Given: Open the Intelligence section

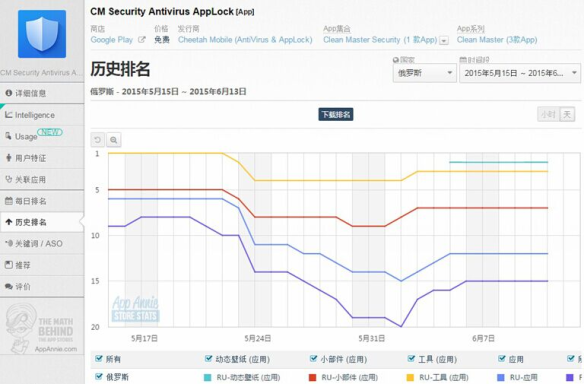Looking at the screenshot, I should (42, 115).
